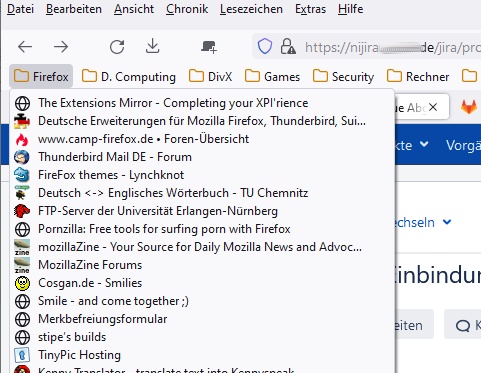481x373 pixels.
Task: Click the favicon of TU Chemnitz Wörterbuch
Action: (x=22, y=193)
